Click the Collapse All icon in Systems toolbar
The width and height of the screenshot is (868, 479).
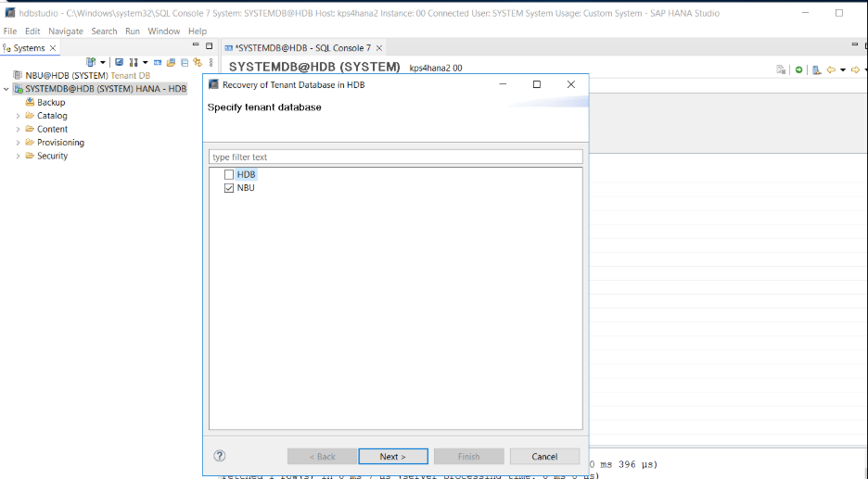[185, 62]
